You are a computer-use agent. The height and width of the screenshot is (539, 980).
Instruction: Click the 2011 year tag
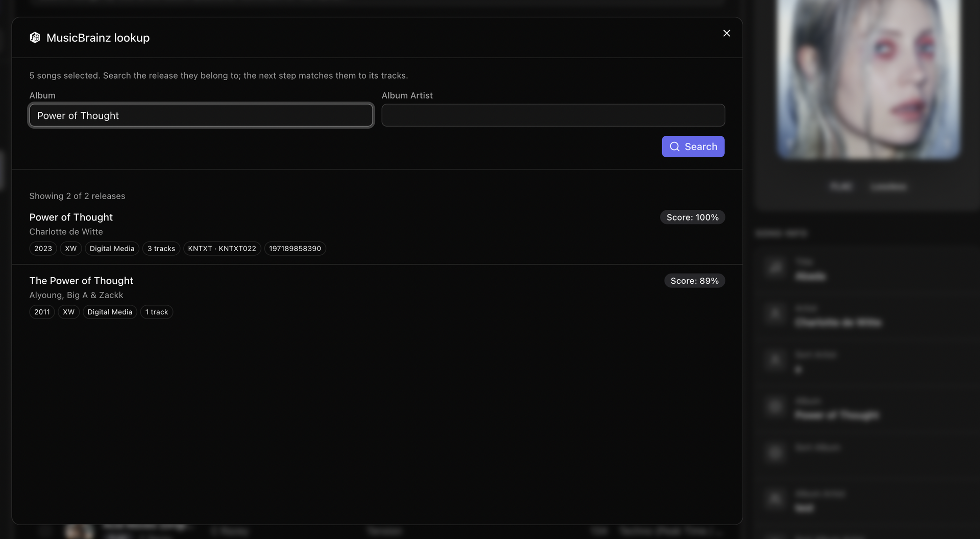42,312
